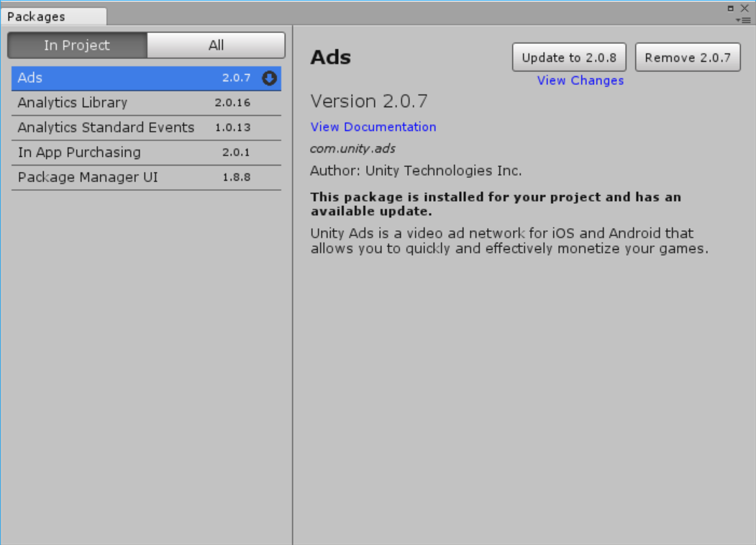Switch to the All packages filter
This screenshot has width=756, height=545.
point(216,45)
